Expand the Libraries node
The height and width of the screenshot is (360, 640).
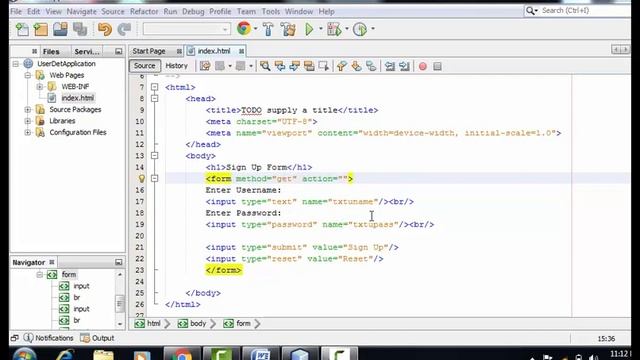pos(27,121)
